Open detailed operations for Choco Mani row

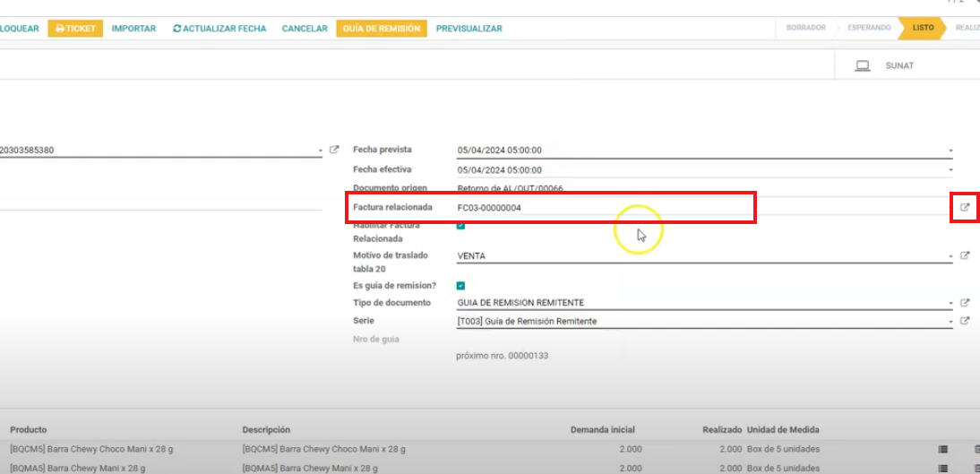pos(942,449)
